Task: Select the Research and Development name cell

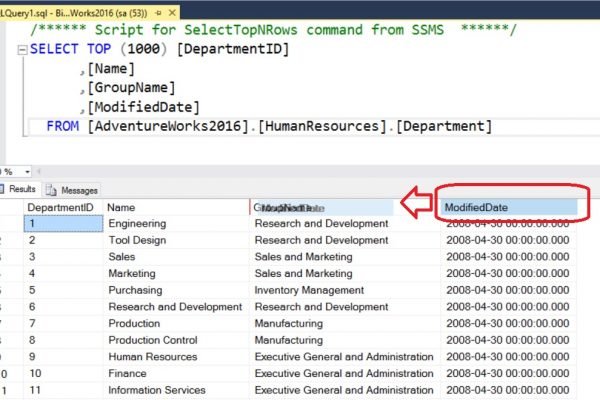Action: (x=176, y=307)
